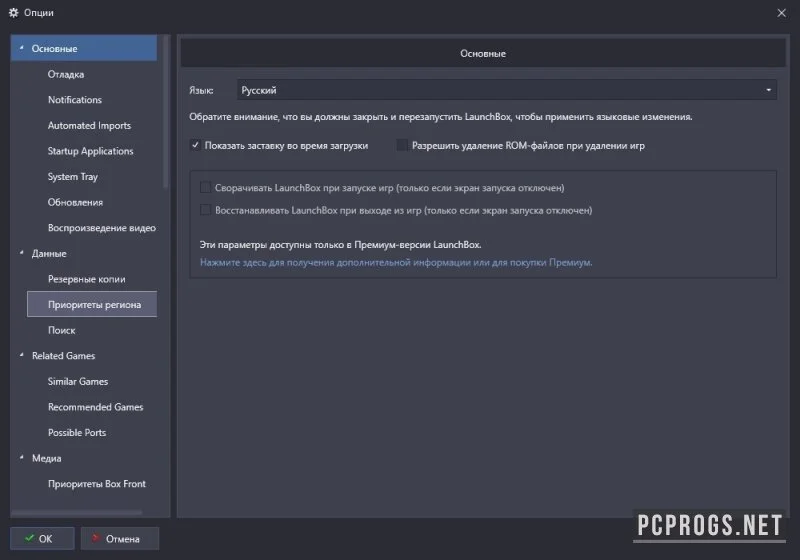Click the arrow of the Русский combo box
The image size is (800, 560).
point(768,90)
